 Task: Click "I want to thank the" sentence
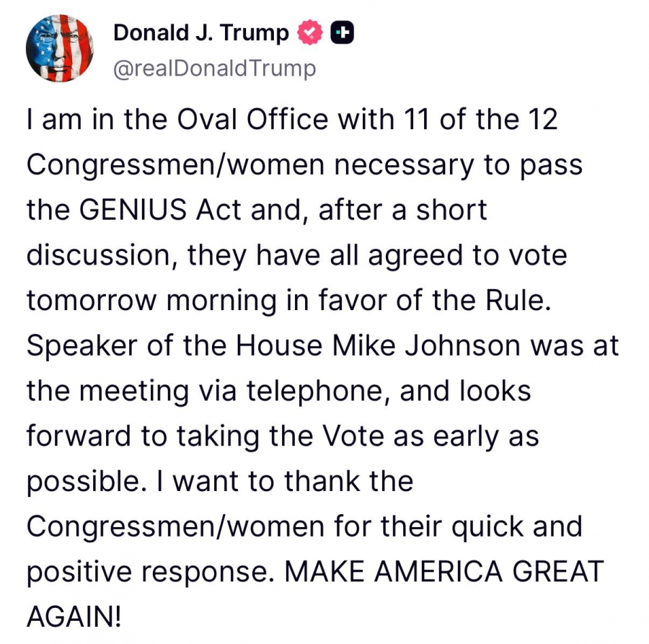click(285, 481)
